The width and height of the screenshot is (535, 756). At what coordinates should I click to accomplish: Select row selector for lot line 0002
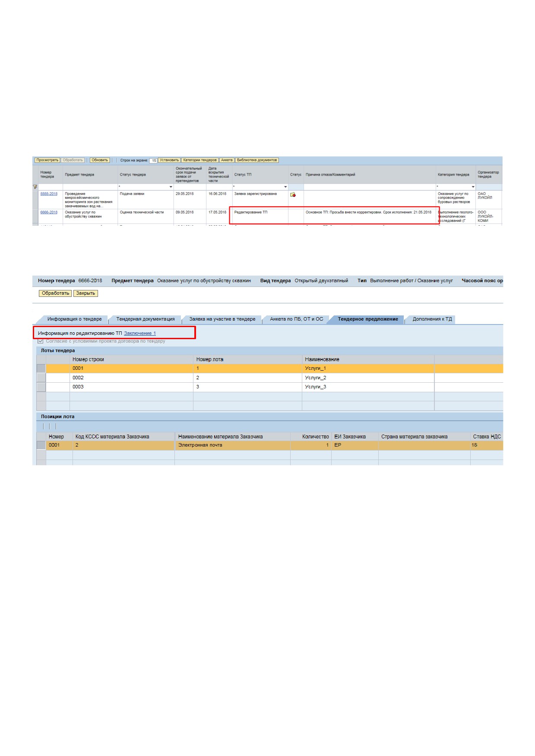tap(41, 378)
